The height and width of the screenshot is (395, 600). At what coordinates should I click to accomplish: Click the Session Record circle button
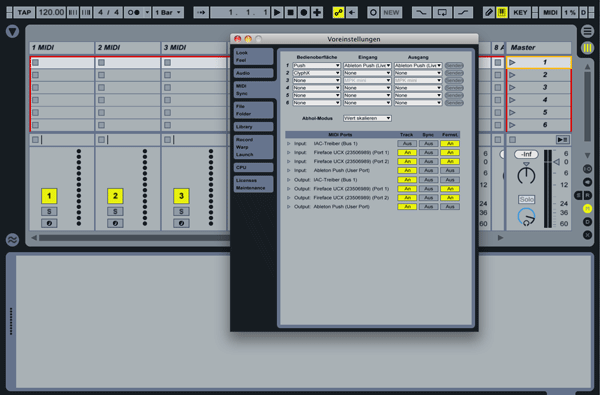point(373,13)
